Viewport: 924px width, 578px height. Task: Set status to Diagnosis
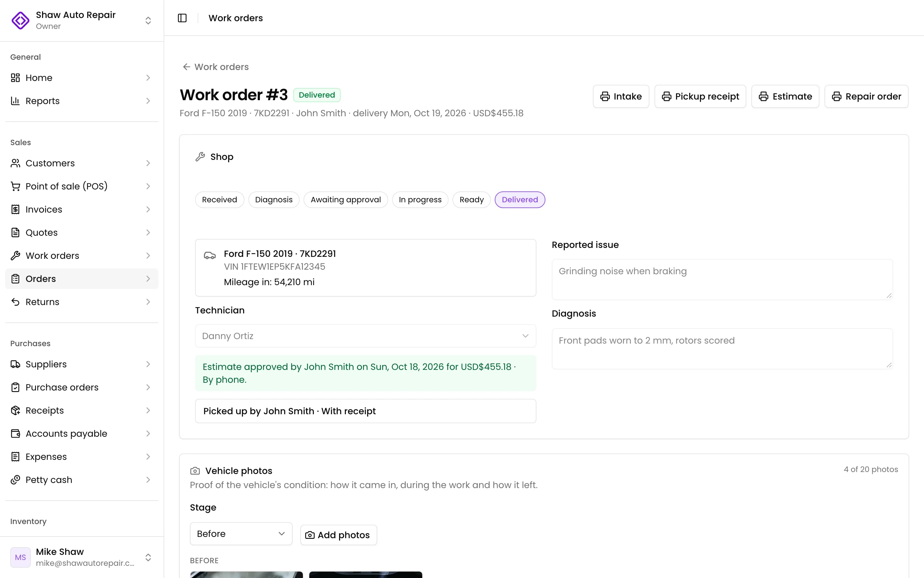pyautogui.click(x=274, y=199)
